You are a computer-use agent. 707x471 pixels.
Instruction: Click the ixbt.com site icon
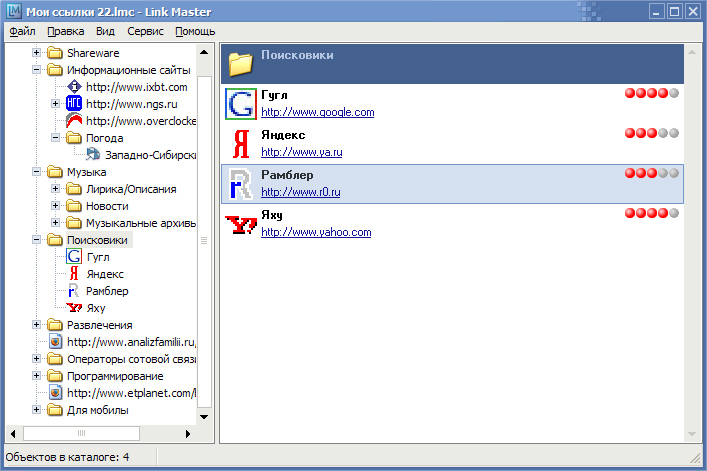74,87
